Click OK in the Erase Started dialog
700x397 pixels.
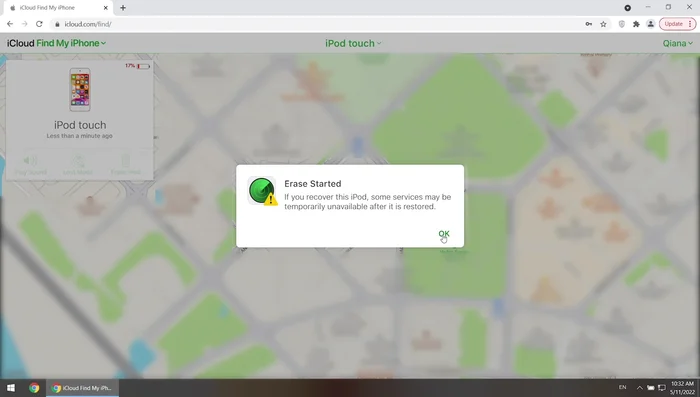[444, 233]
